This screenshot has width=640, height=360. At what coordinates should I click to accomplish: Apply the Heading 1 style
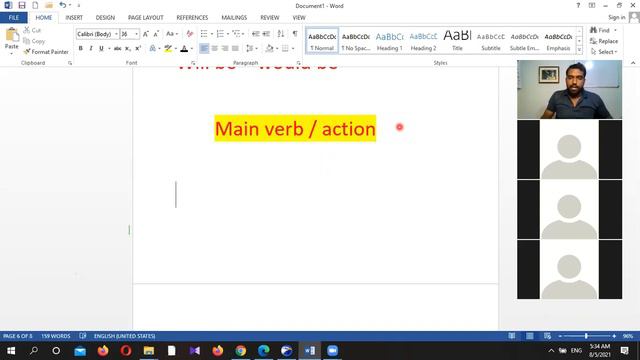click(389, 41)
